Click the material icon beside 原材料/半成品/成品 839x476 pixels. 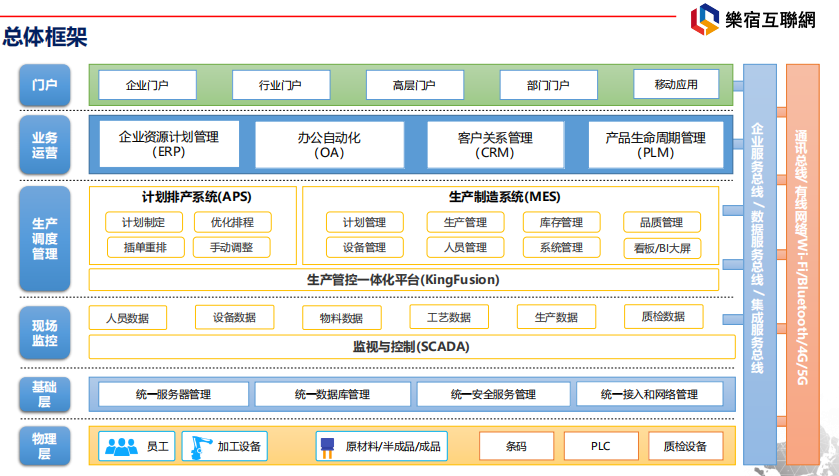click(x=327, y=446)
